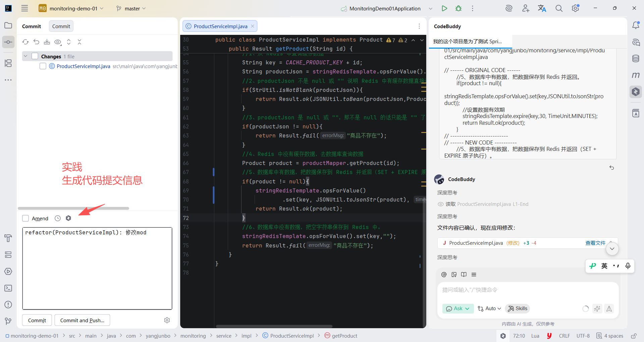Focus the commit message text area
This screenshot has width=644, height=342.
97,268
